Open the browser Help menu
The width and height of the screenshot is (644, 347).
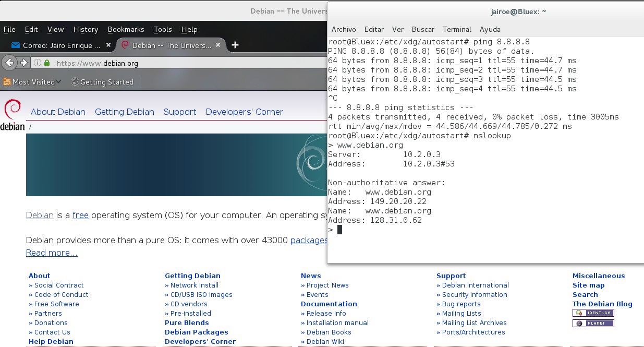pyautogui.click(x=189, y=29)
